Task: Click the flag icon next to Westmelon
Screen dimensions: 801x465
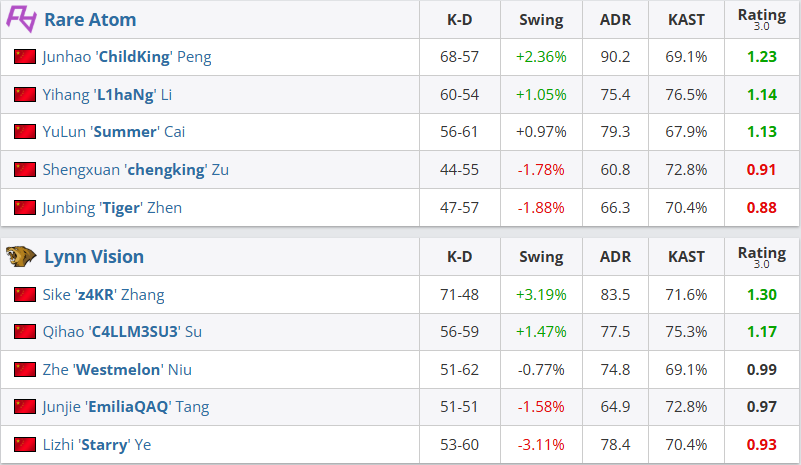Action: click(x=25, y=370)
